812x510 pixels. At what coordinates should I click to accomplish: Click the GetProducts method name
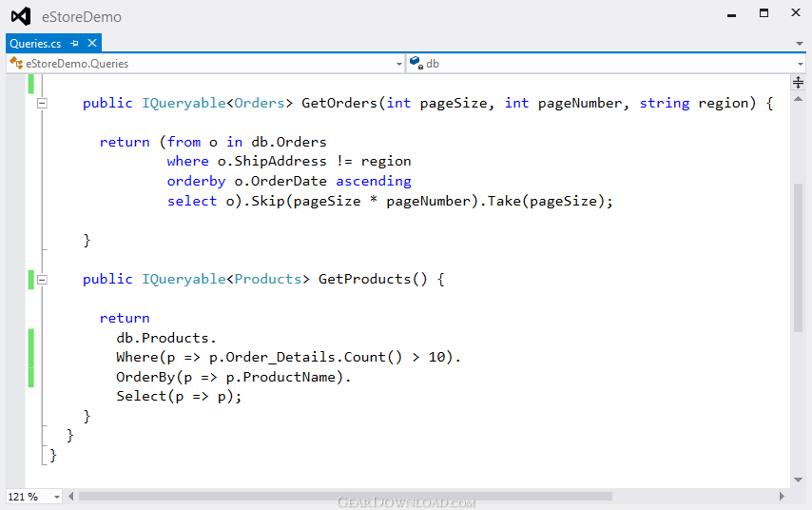tap(364, 280)
